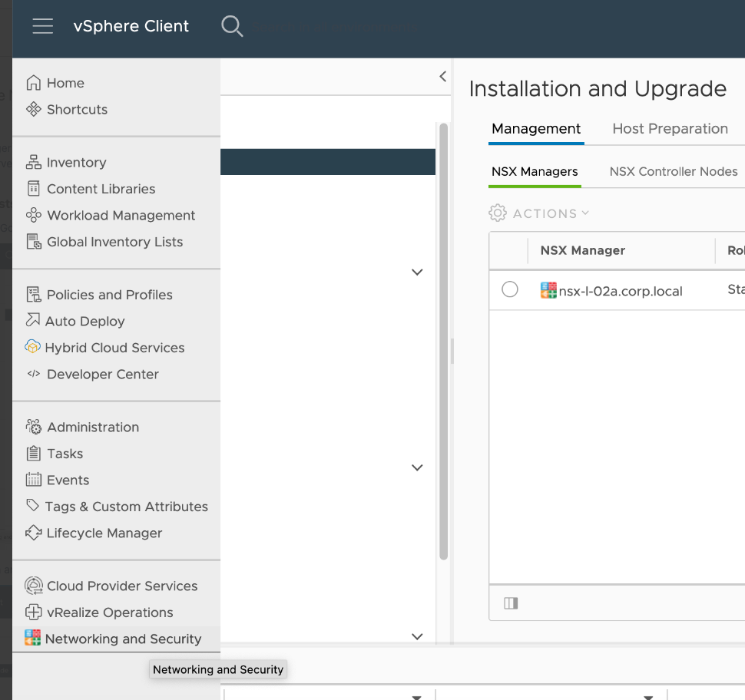Collapse the panel using the left-pointing chevron
This screenshot has height=700, width=745.
point(442,76)
